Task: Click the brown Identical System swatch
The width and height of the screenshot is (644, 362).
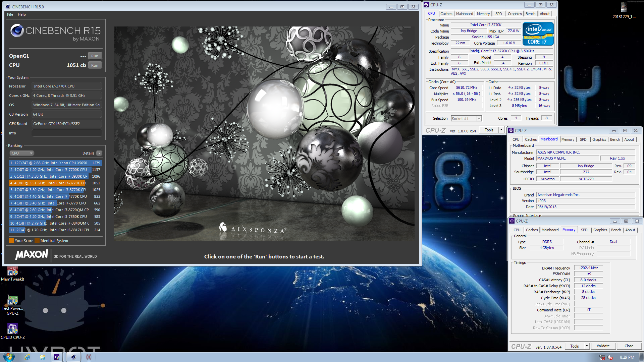Action: point(37,241)
